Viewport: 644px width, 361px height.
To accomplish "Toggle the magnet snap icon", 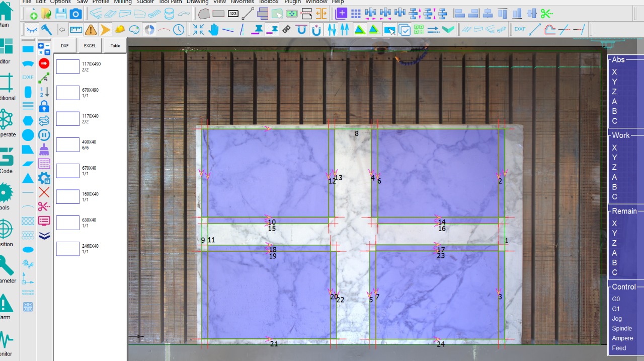I will [316, 30].
